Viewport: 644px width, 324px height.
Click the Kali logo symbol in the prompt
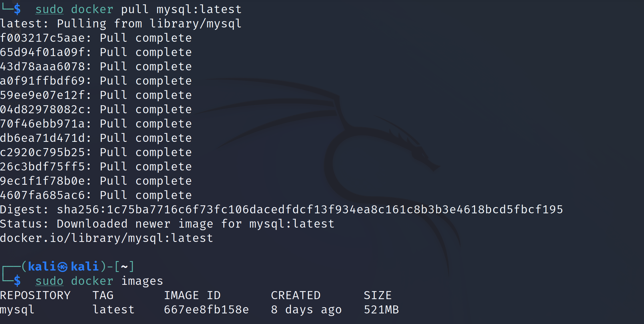(x=63, y=267)
